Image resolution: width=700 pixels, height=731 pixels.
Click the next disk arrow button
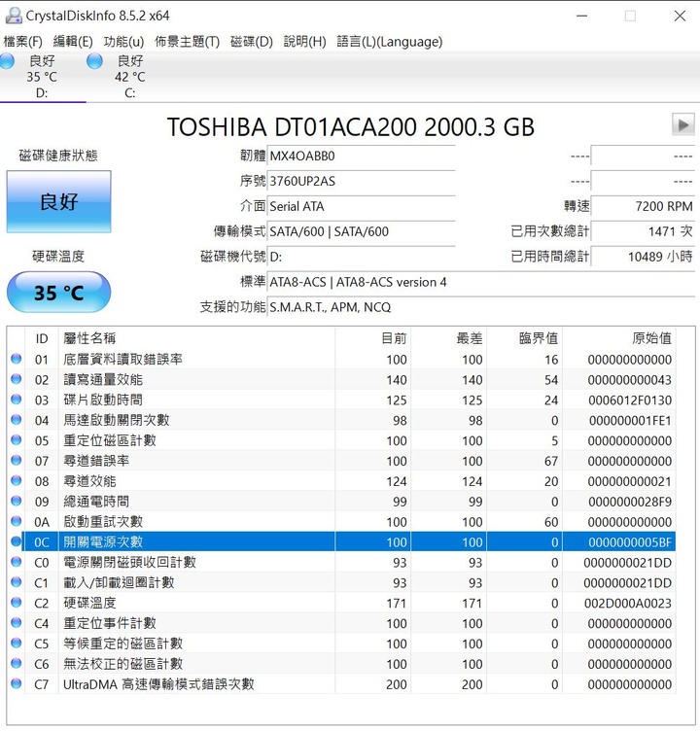click(683, 125)
